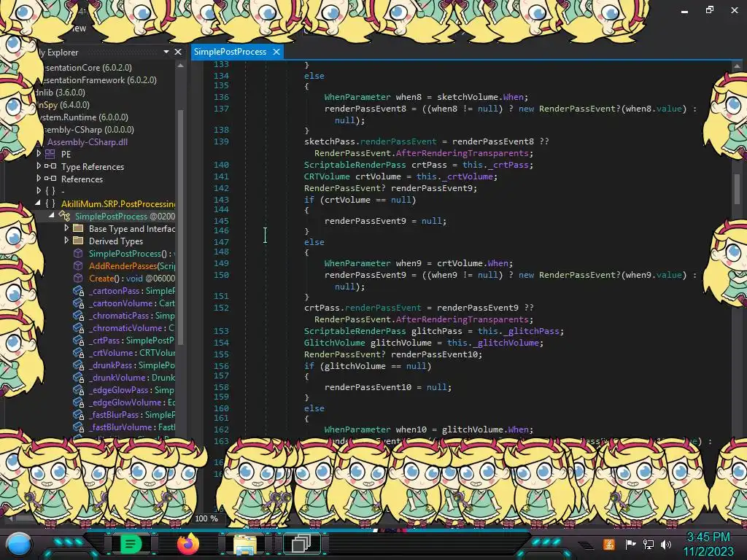
Task: Click the _cartoonPass field icon
Action: click(78, 290)
